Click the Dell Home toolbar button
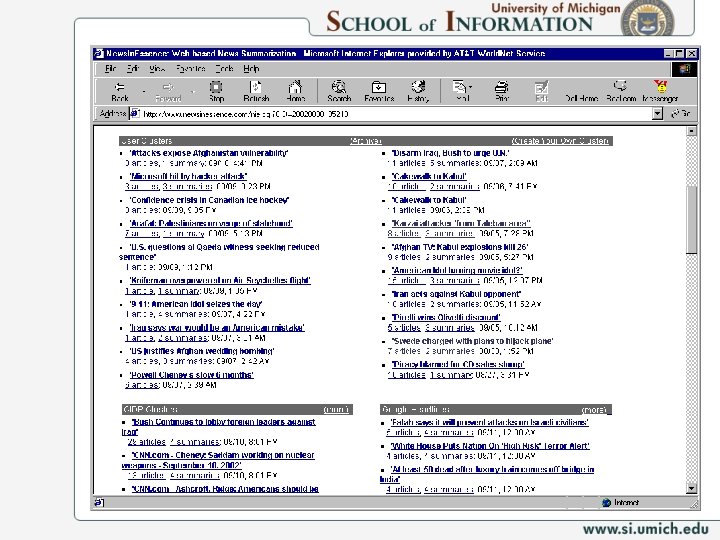720x540 pixels. click(x=581, y=98)
